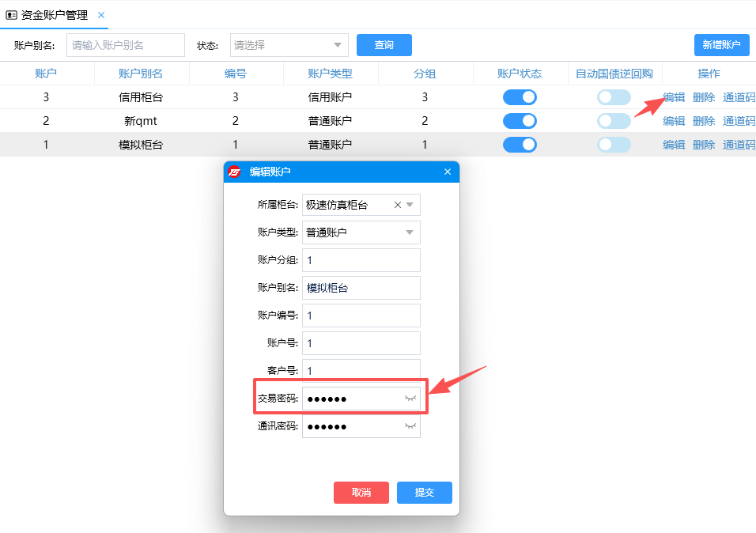
Task: Reveal the 交易密码 using its eye icon
Action: (412, 398)
